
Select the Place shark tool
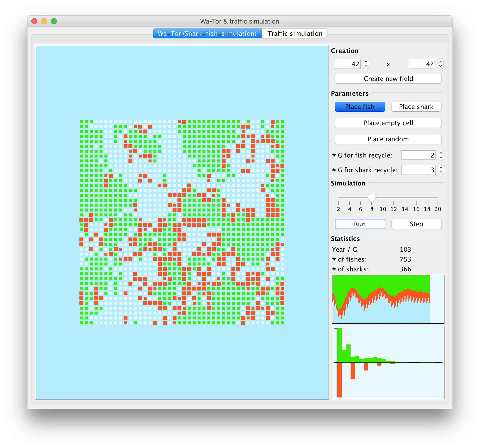(417, 107)
